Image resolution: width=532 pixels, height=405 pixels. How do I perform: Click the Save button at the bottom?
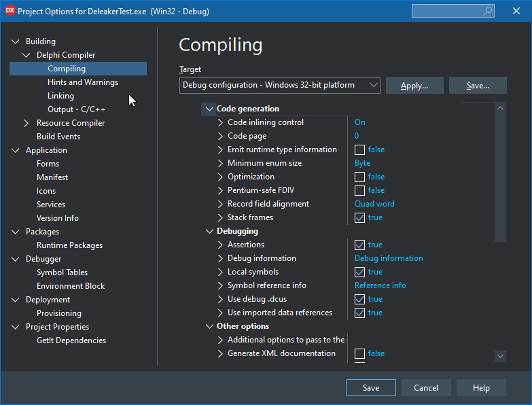point(371,388)
